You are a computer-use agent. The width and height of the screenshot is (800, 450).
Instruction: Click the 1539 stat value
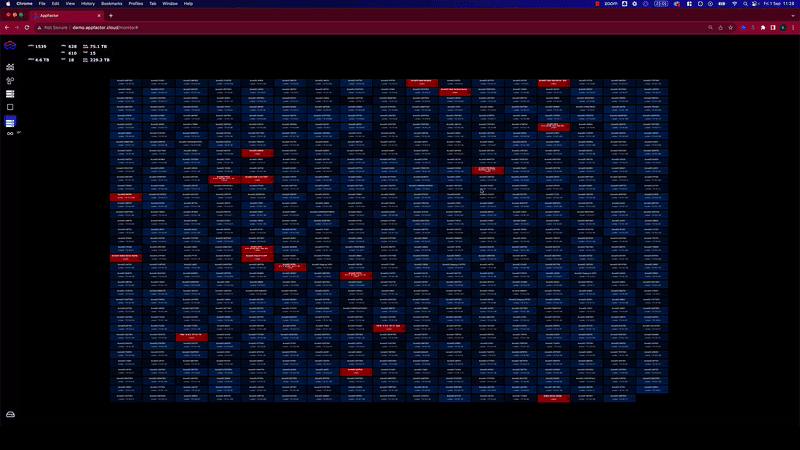40,46
